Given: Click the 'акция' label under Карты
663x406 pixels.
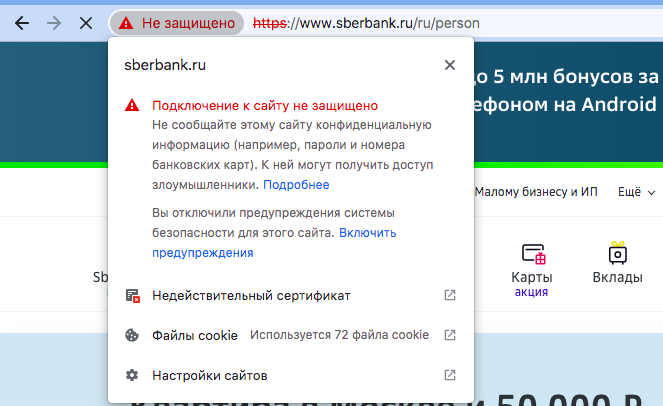Looking at the screenshot, I should pyautogui.click(x=531, y=292).
